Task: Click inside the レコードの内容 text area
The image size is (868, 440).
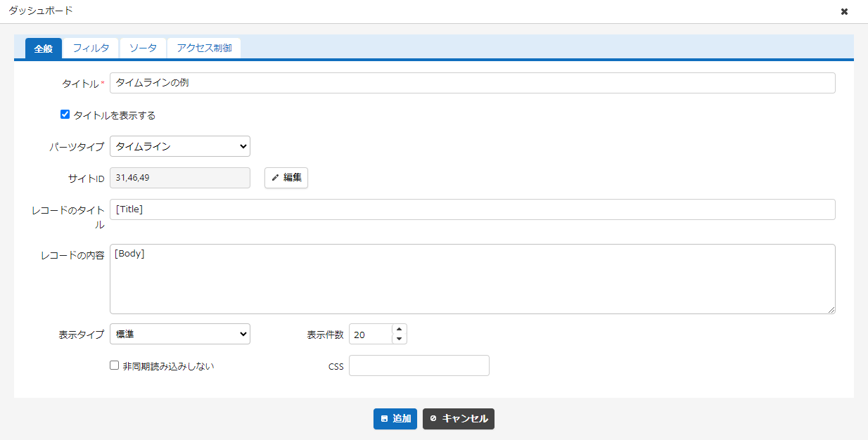Action: [x=473, y=279]
